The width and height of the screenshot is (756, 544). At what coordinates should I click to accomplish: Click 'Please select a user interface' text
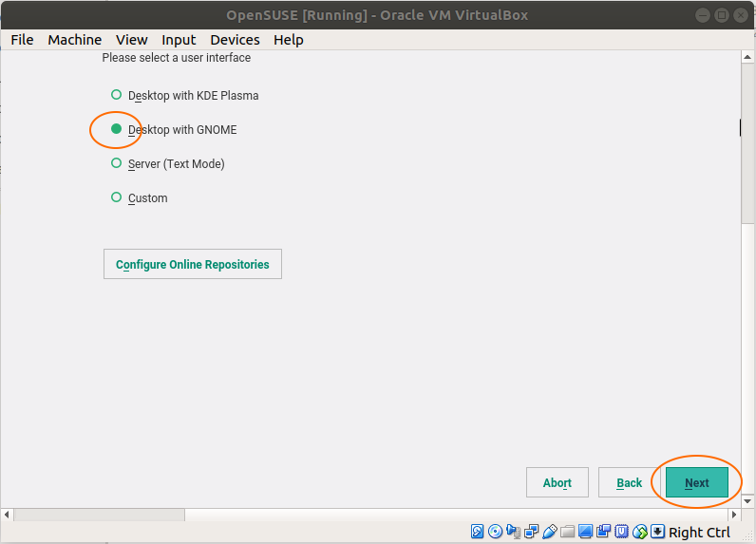tap(177, 58)
